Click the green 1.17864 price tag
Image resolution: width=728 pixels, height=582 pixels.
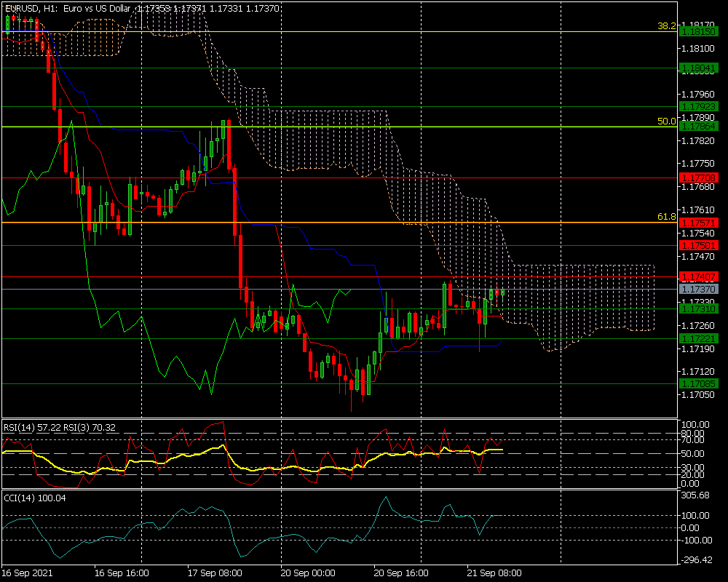[x=698, y=127]
